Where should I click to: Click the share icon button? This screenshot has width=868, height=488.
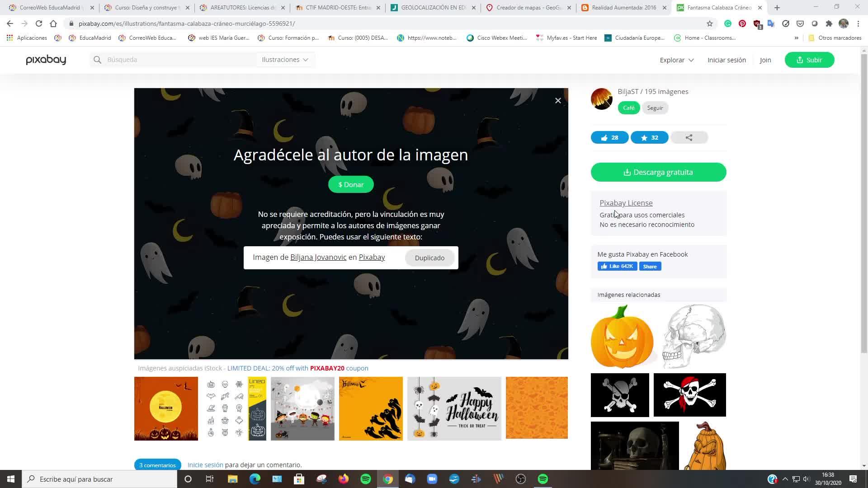point(689,138)
